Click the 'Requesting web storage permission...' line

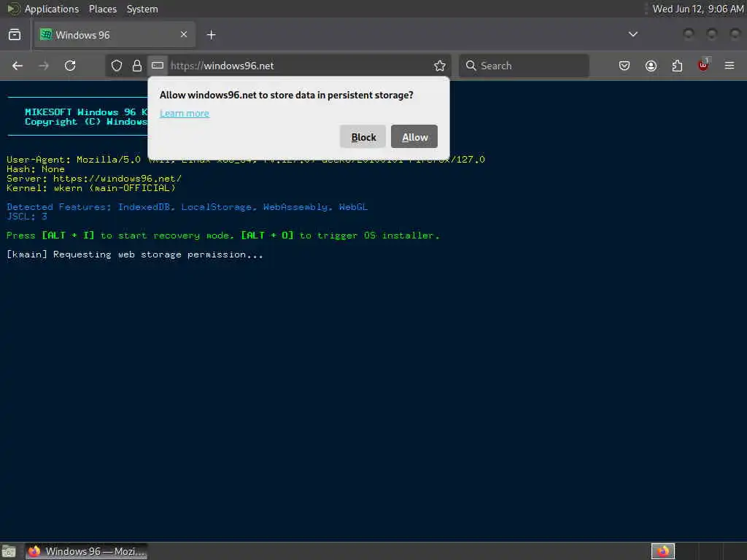click(135, 254)
